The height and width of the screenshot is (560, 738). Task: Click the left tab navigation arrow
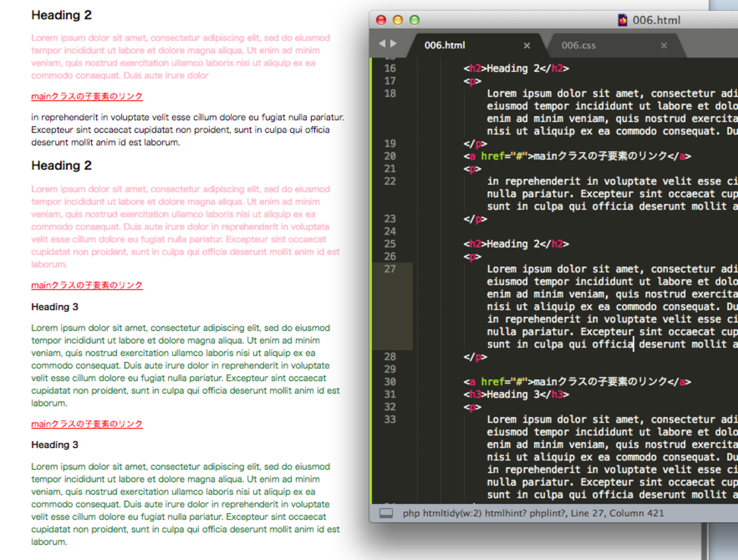pyautogui.click(x=382, y=44)
